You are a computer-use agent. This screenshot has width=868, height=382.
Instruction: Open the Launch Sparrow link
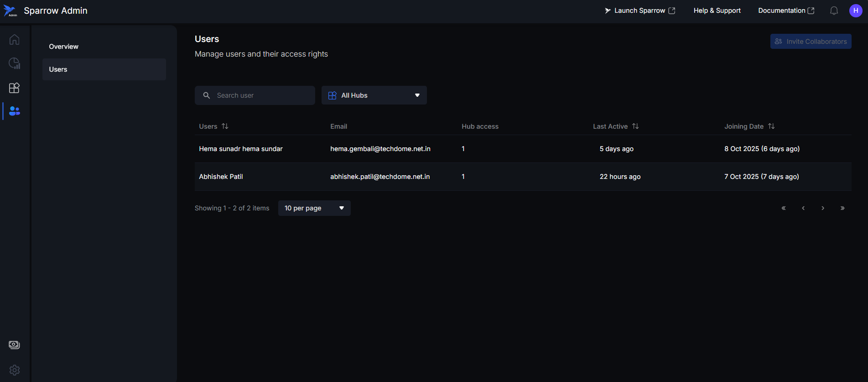[639, 10]
